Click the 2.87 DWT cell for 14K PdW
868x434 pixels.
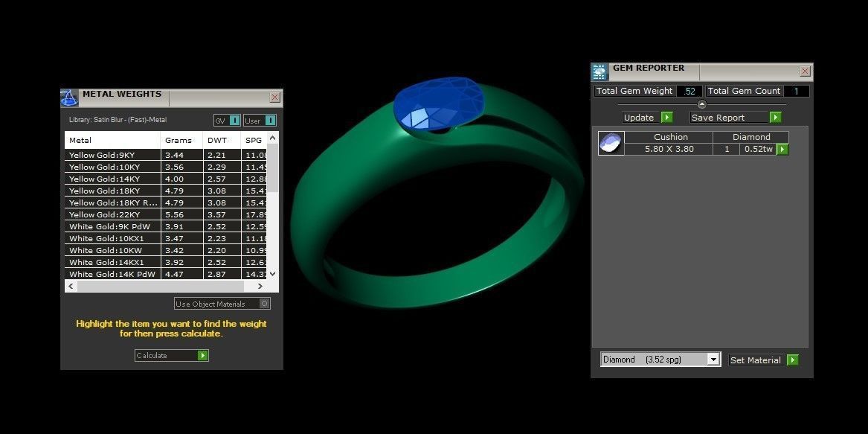tap(222, 274)
